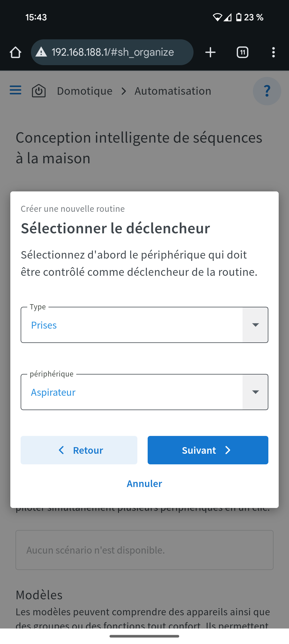This screenshot has height=644, width=289.
Task: Click the Retour button
Action: pyautogui.click(x=79, y=450)
